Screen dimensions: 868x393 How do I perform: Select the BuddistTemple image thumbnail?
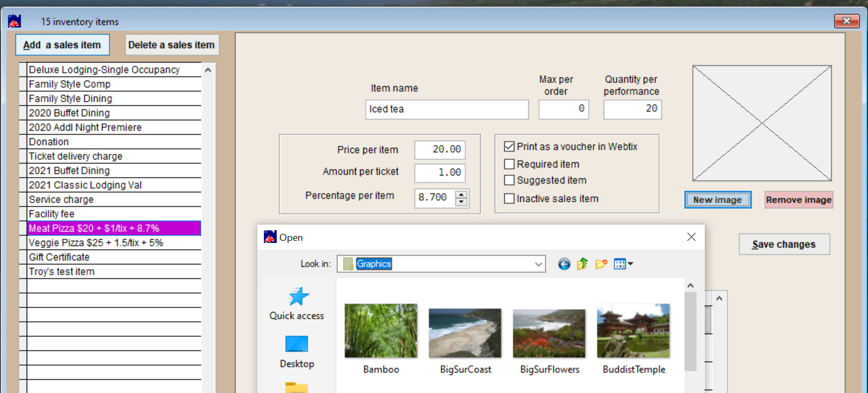633,331
